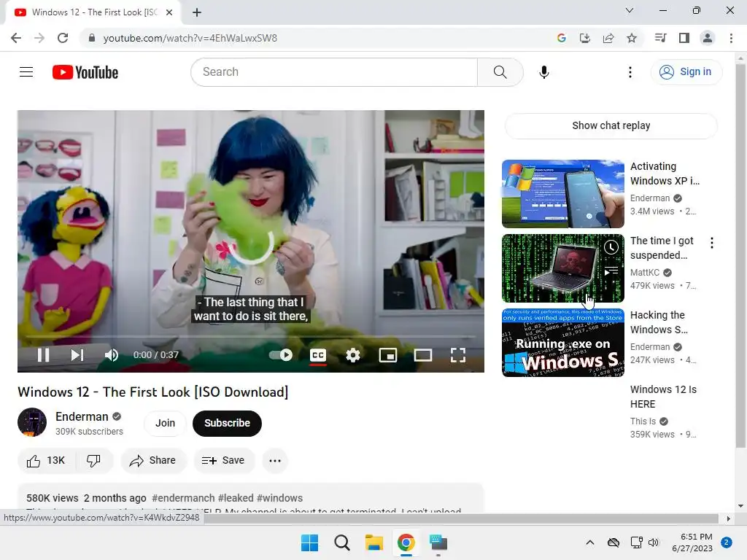Skip to next video
The width and height of the screenshot is (747, 560).
click(x=77, y=355)
